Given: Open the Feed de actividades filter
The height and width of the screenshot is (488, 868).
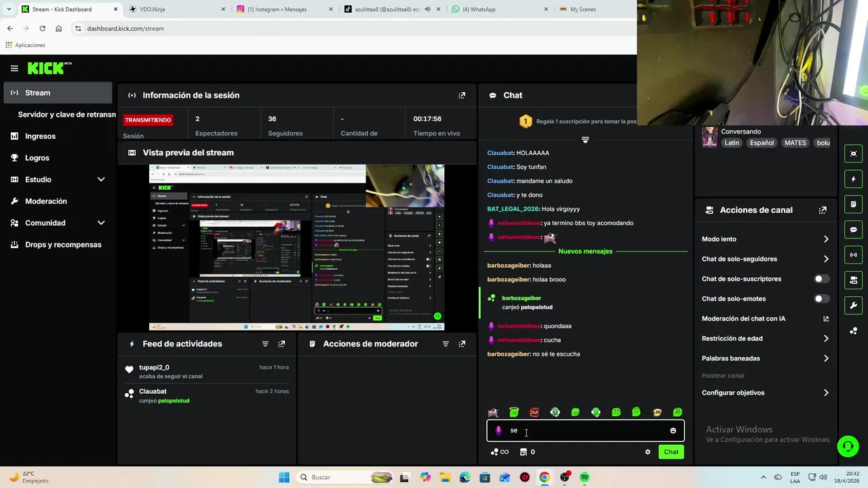Looking at the screenshot, I should 265,344.
